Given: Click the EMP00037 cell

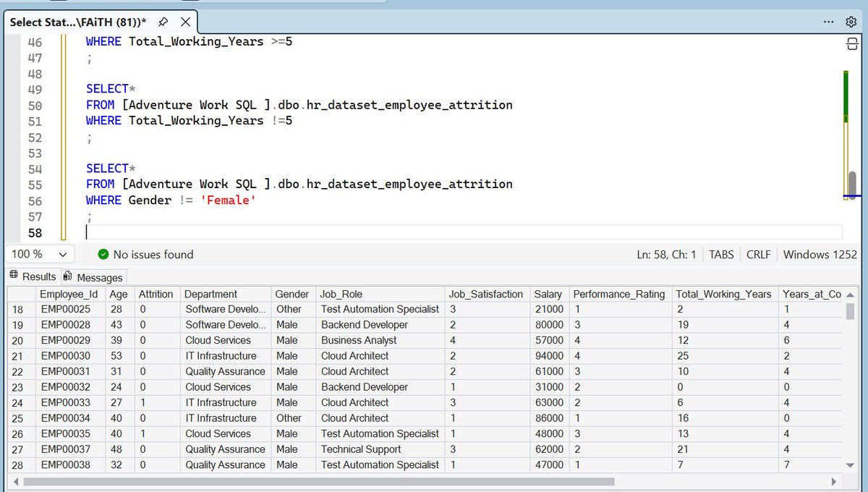Looking at the screenshot, I should 70,449.
